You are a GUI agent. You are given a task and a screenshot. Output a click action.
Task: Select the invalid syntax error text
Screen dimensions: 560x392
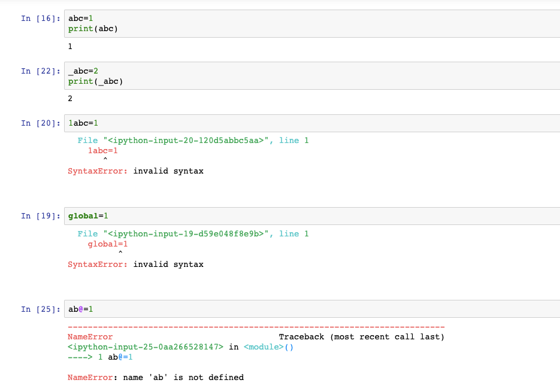168,264
